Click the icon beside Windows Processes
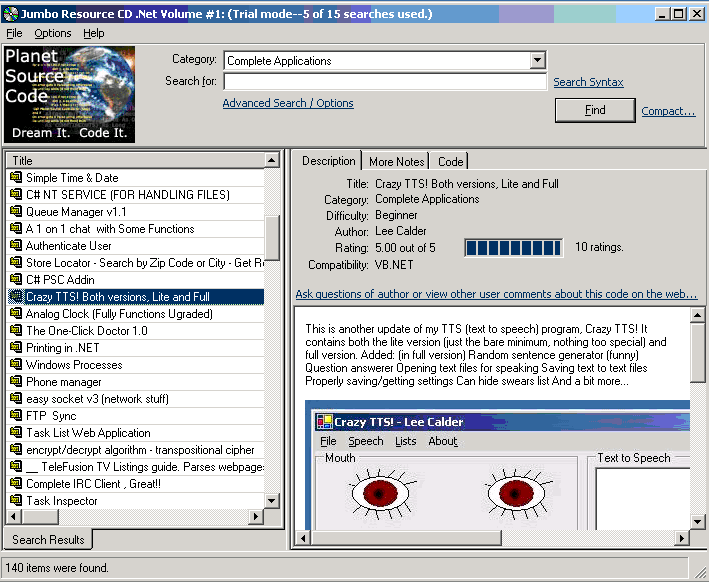Viewport: 709px width, 582px height. pyautogui.click(x=16, y=364)
